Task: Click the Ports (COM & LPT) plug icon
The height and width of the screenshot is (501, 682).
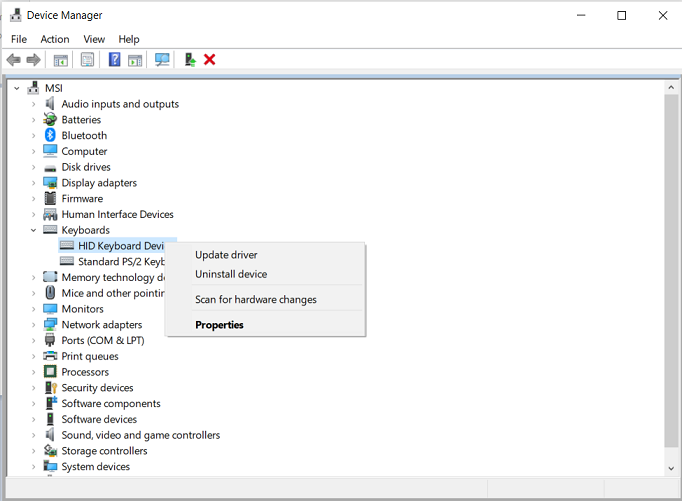Action: [50, 340]
